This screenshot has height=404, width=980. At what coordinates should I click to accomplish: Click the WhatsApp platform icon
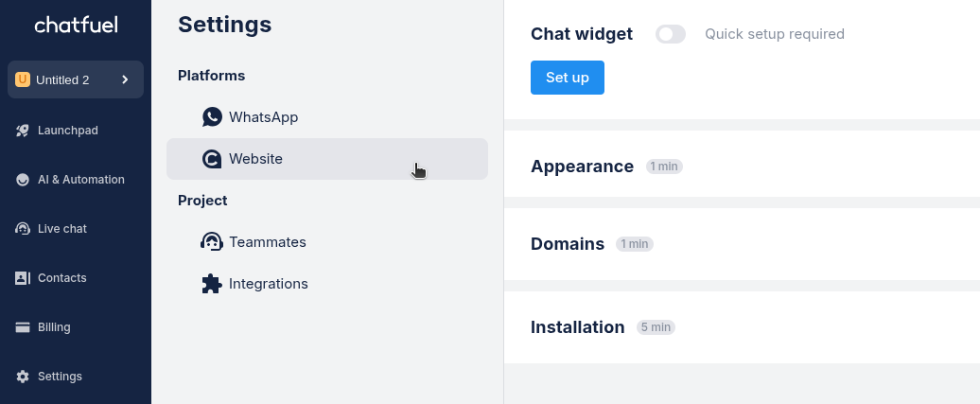tap(212, 117)
